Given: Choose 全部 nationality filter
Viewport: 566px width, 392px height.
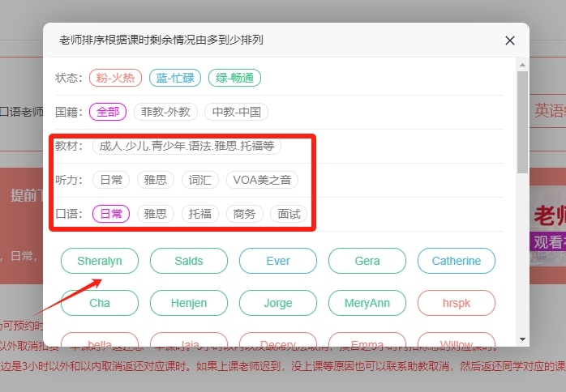Looking at the screenshot, I should click(x=108, y=112).
